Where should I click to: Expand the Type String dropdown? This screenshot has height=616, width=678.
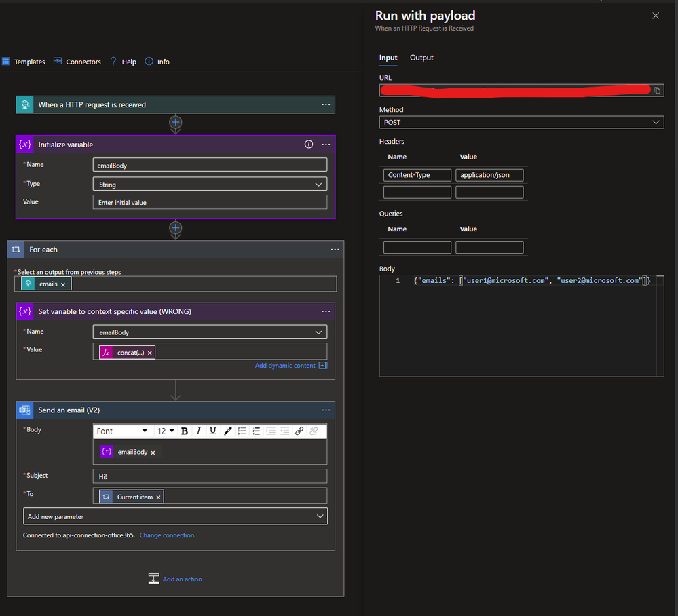[209, 184]
